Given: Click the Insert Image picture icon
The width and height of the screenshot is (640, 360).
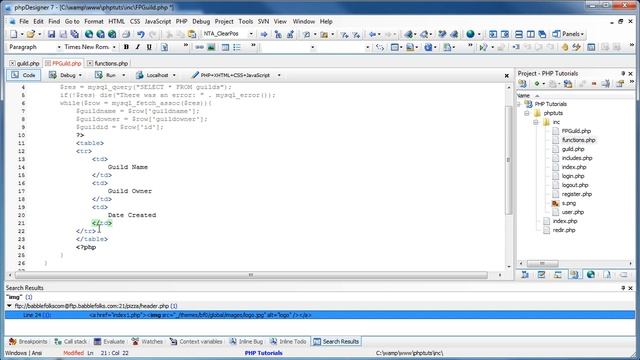Looking at the screenshot, I should (211, 47).
